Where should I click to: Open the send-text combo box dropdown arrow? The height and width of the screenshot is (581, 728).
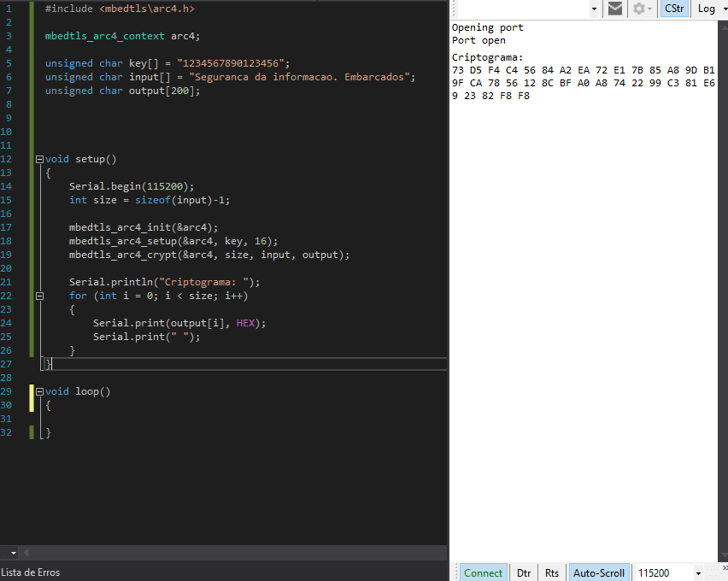pos(594,9)
